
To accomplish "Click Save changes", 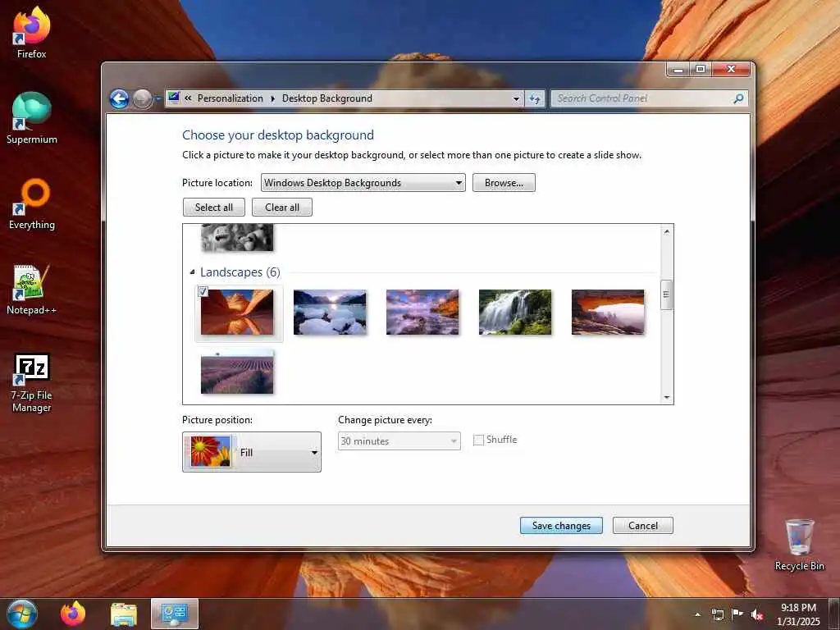I will 561,526.
